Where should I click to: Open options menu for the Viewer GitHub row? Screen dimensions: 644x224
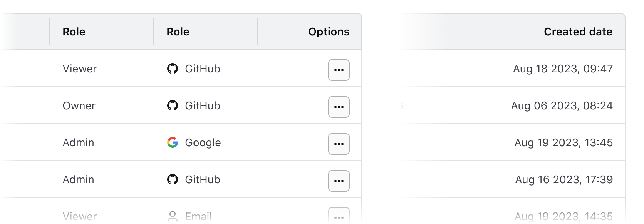click(x=339, y=70)
